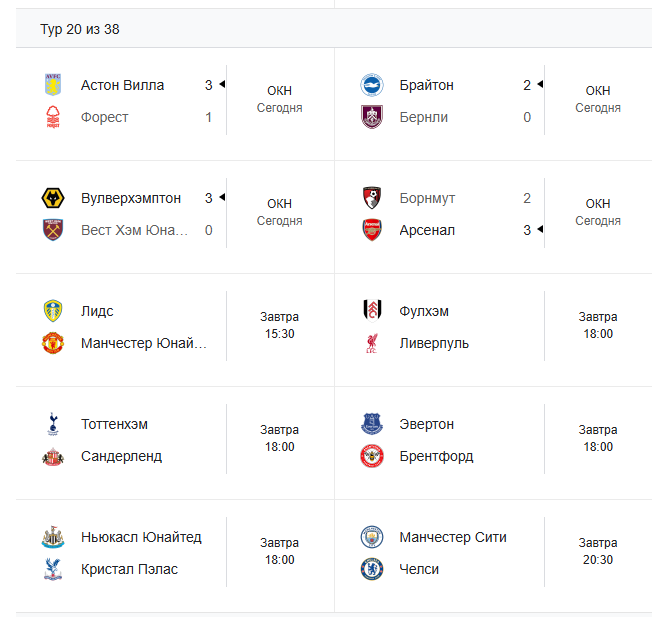Click the Newcastle United crest
Image resolution: width=669 pixels, height=617 pixels.
pos(53,537)
